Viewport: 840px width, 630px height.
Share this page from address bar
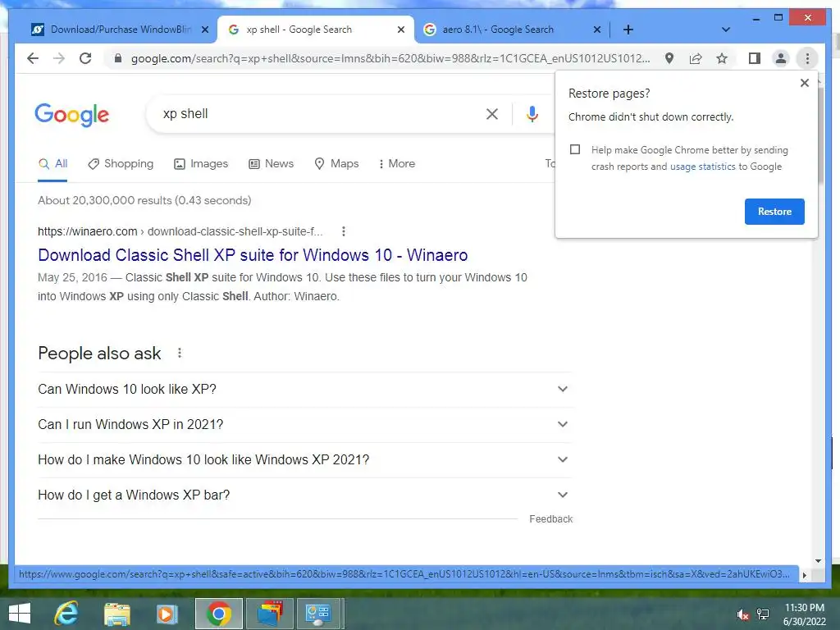(696, 58)
